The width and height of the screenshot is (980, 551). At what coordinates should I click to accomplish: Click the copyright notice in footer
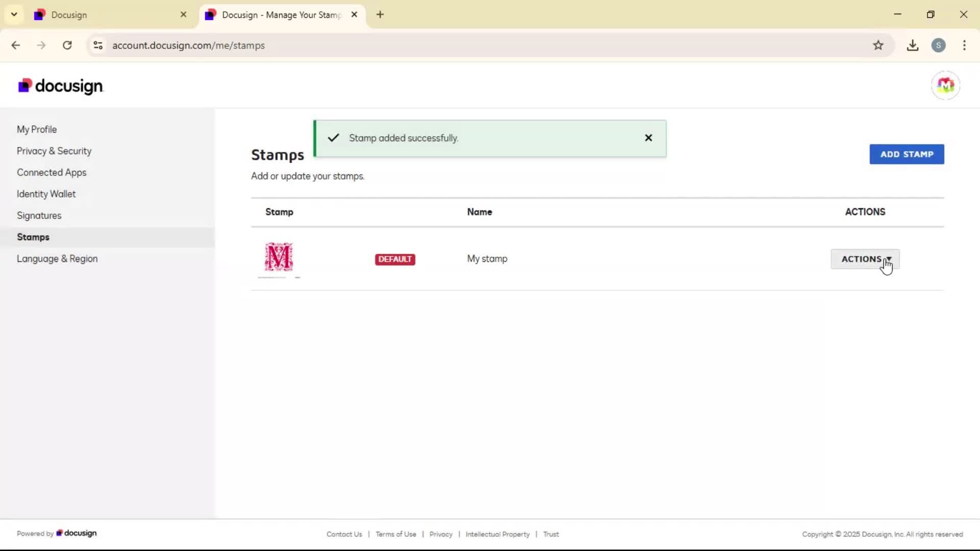click(883, 534)
